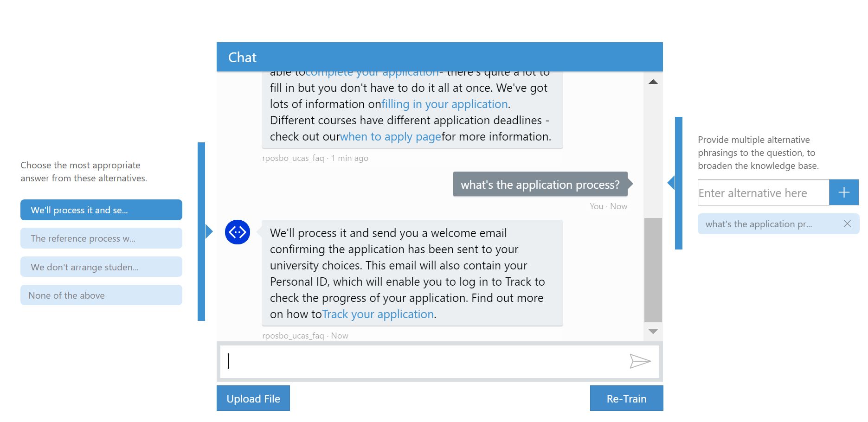Click the chat message input box
868x422 pixels.
pyautogui.click(x=422, y=361)
